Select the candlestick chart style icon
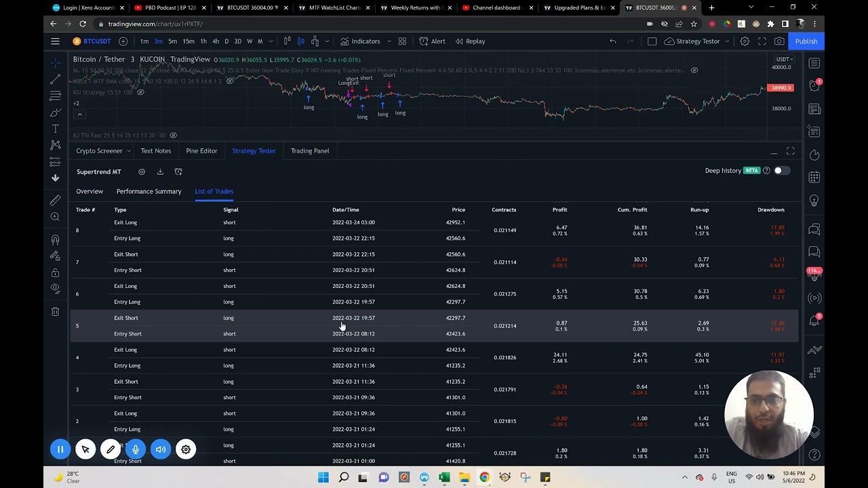 pos(301,41)
